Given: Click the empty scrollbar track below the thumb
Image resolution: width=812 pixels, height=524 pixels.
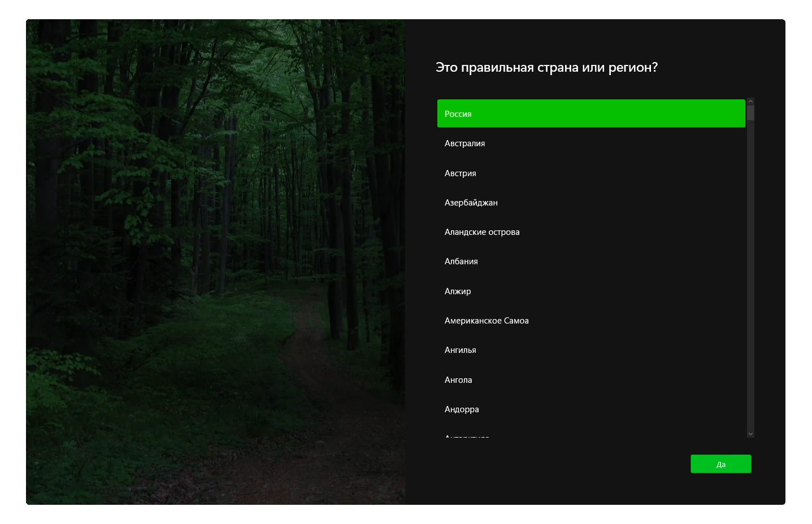Looking at the screenshot, I should 750,271.
